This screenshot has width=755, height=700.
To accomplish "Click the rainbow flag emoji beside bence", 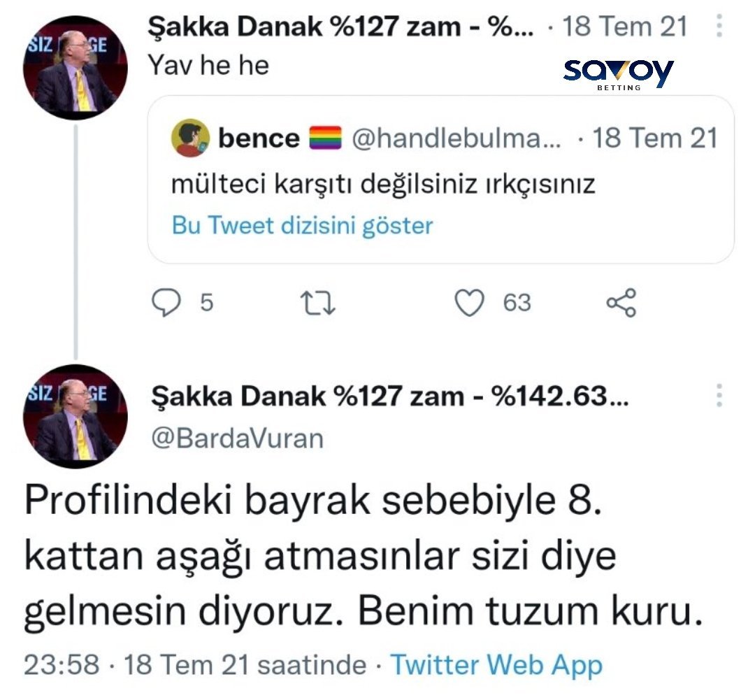I will (x=325, y=138).
